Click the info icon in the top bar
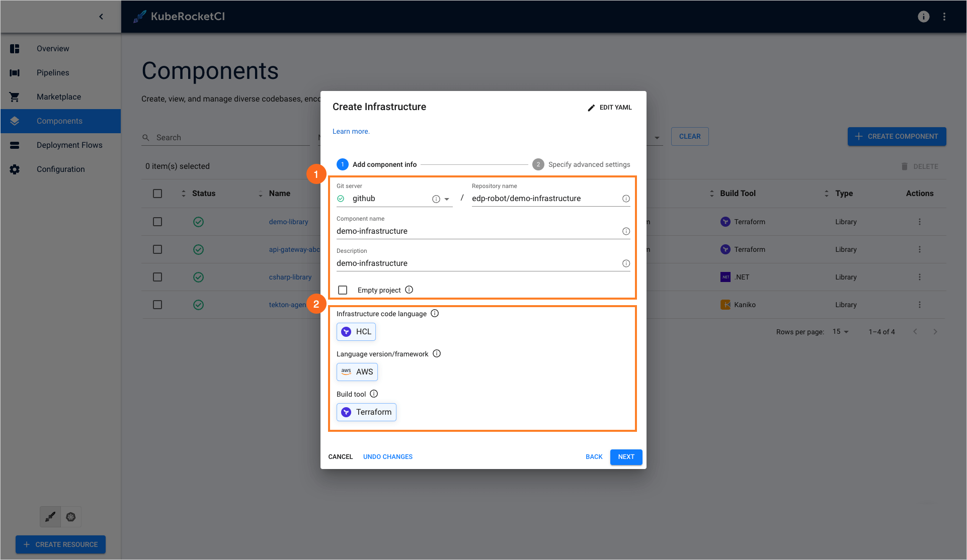967x560 pixels. pos(923,17)
